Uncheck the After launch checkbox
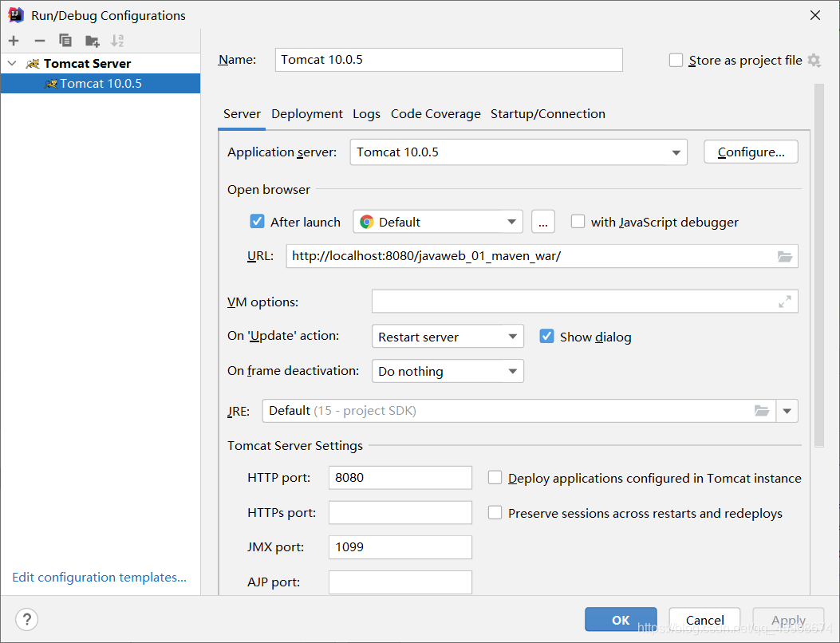Image resolution: width=840 pixels, height=643 pixels. point(257,221)
